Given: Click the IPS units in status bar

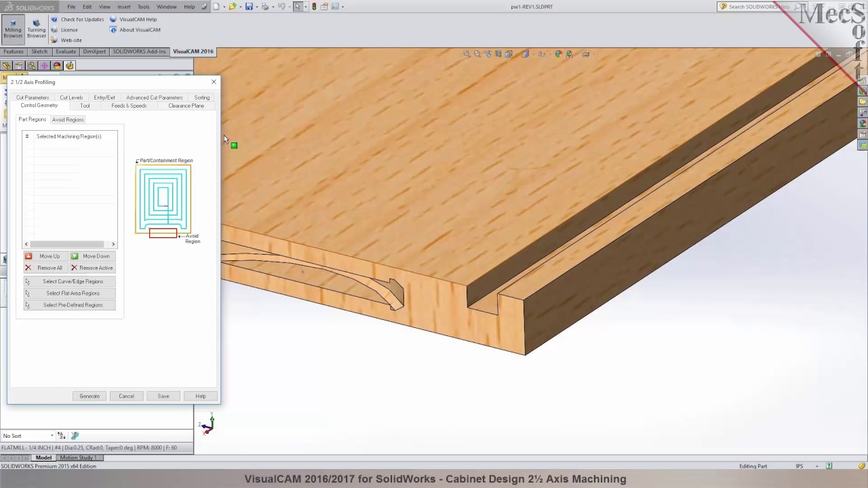Looking at the screenshot, I should pos(799,466).
